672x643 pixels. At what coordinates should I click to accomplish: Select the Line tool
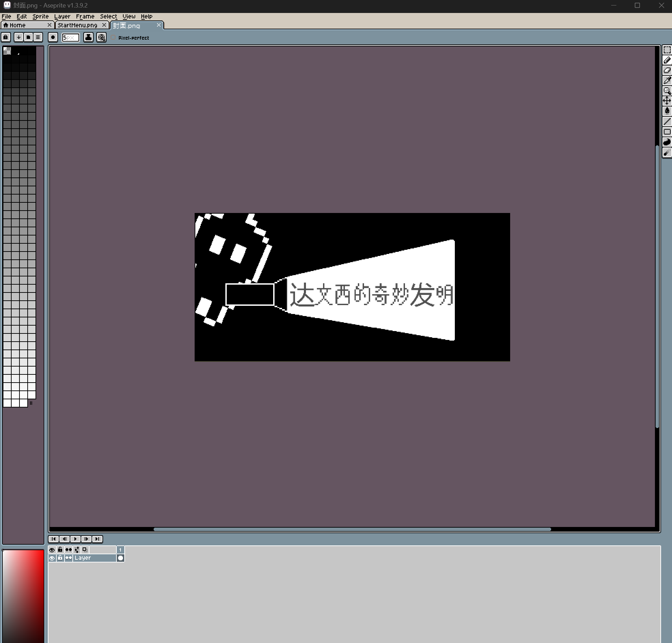pyautogui.click(x=667, y=122)
